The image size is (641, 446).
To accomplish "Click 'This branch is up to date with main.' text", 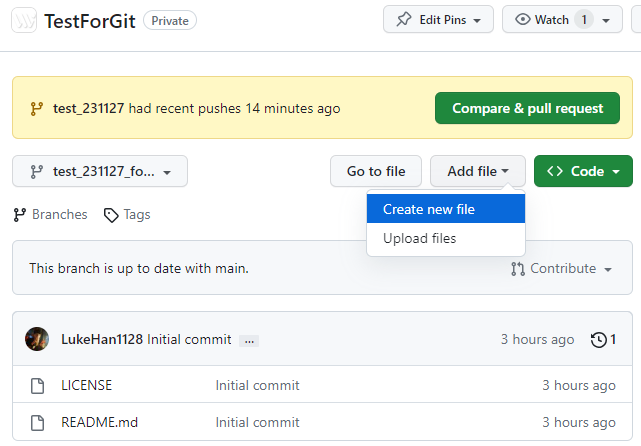I will [x=139, y=269].
